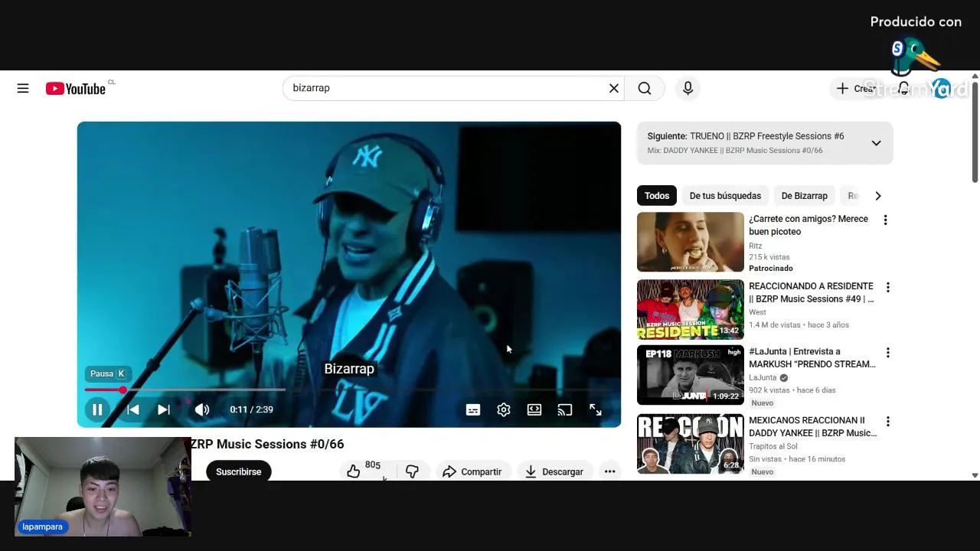Click the magnifier search button
980x551 pixels.
[x=645, y=89]
